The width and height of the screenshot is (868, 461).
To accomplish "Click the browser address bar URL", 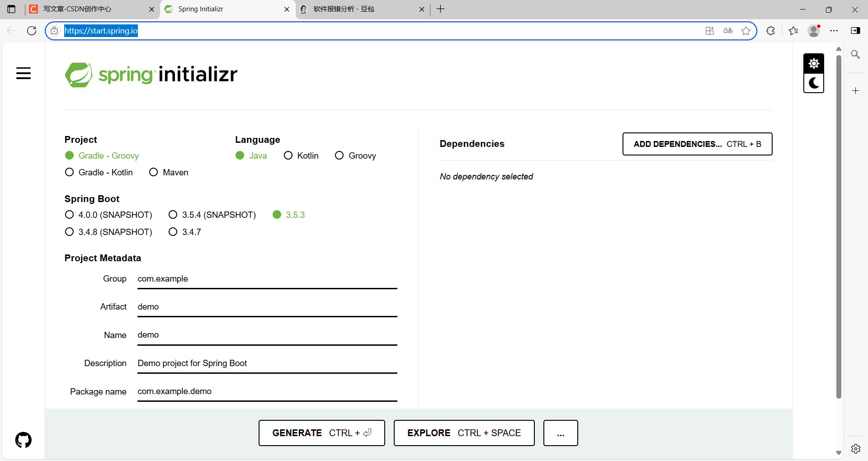I will pyautogui.click(x=101, y=31).
